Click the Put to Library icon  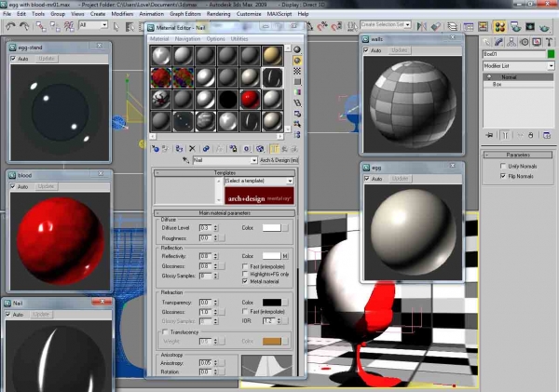pyautogui.click(x=233, y=149)
